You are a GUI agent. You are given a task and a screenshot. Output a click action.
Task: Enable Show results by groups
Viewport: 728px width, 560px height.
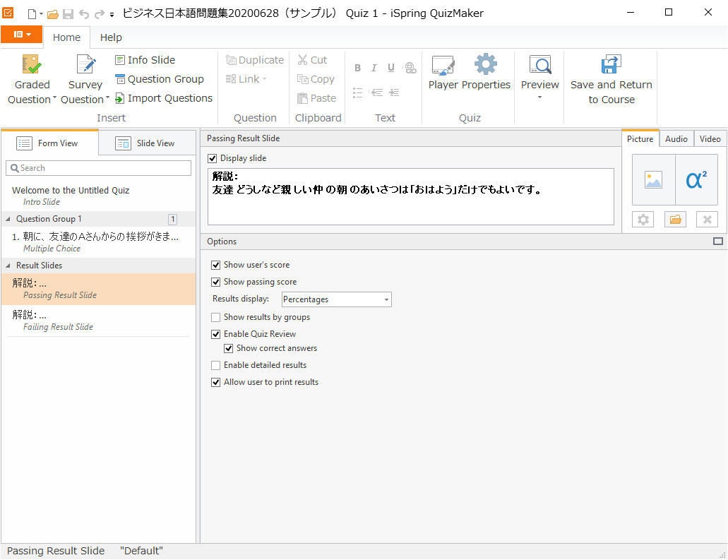216,317
